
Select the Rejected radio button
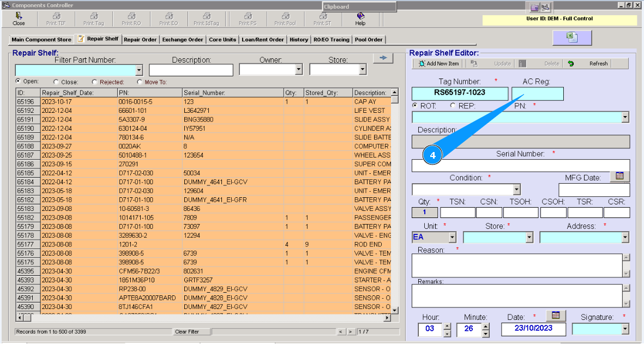click(x=95, y=82)
